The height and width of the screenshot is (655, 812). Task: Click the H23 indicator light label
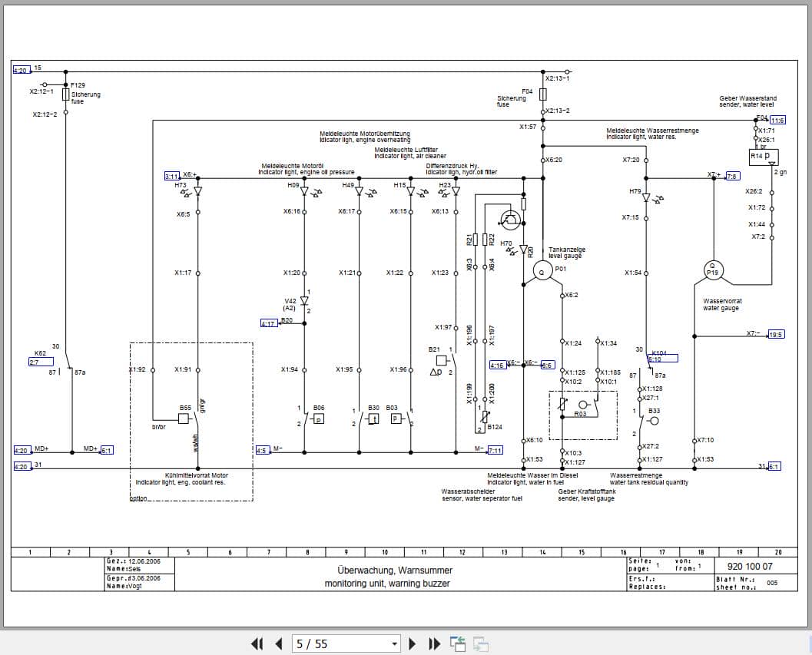pyautogui.click(x=445, y=185)
